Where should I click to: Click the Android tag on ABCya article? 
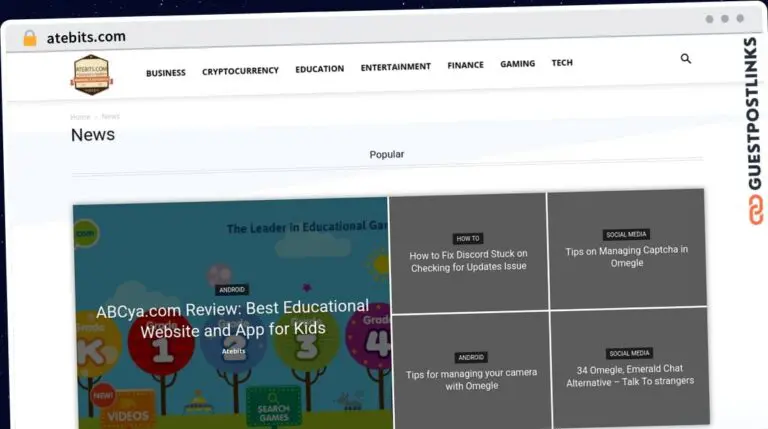tap(232, 289)
